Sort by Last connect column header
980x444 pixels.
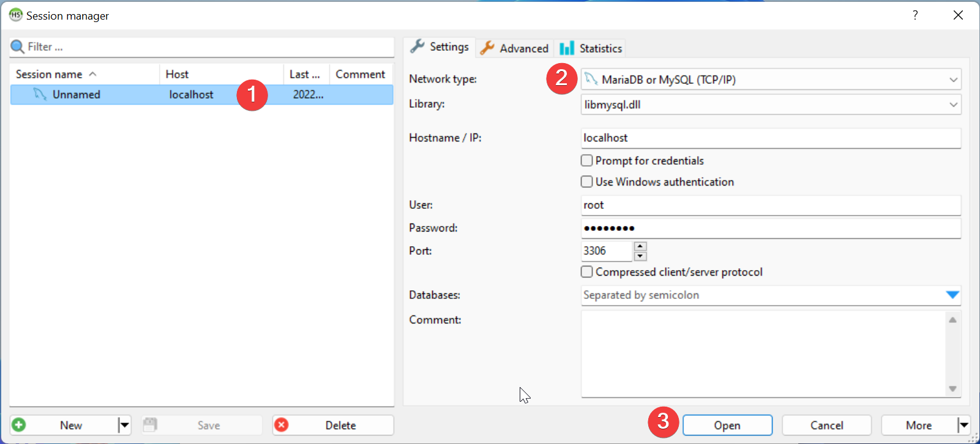click(x=307, y=74)
